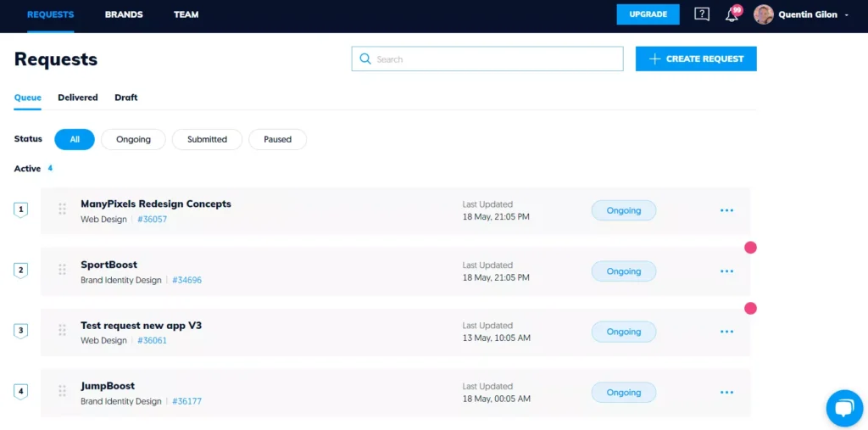
Task: Switch to the Draft tab
Action: pyautogui.click(x=126, y=98)
